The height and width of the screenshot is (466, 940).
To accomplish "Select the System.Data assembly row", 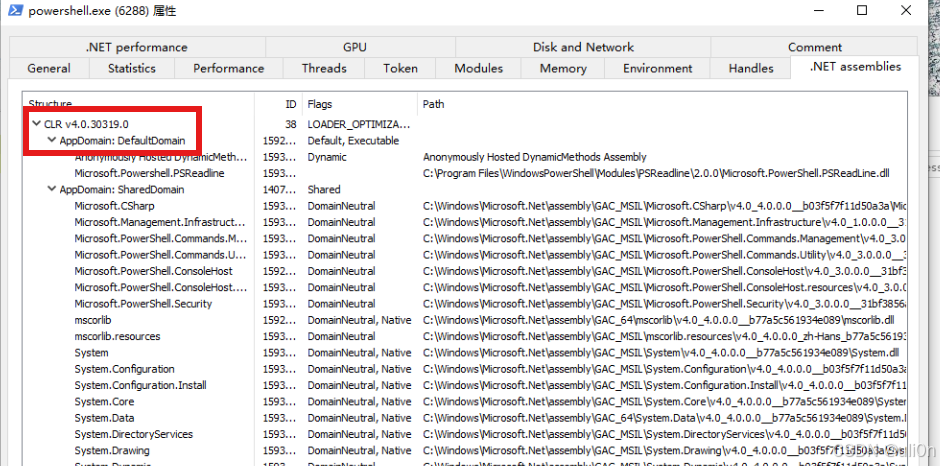I will (x=465, y=418).
